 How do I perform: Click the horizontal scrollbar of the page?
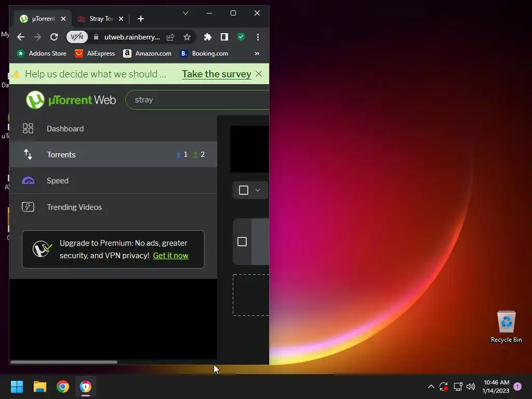[64, 362]
